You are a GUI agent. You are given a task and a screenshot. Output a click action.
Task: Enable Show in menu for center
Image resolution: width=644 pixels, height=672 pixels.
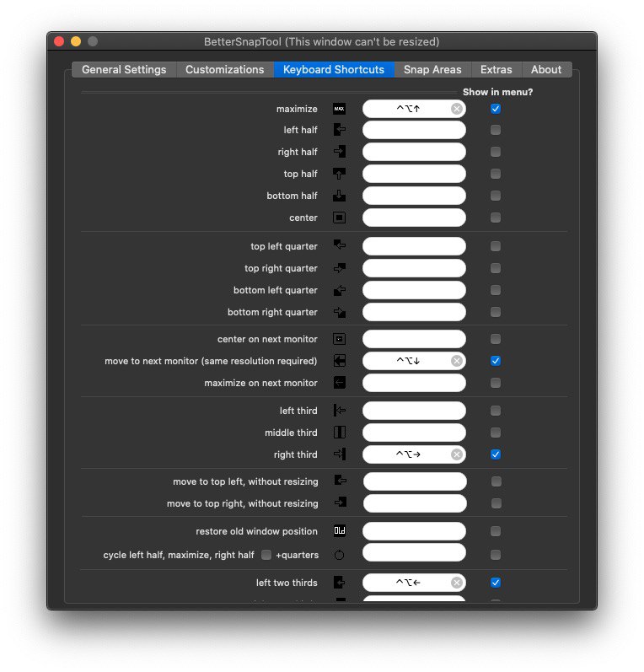coord(496,218)
